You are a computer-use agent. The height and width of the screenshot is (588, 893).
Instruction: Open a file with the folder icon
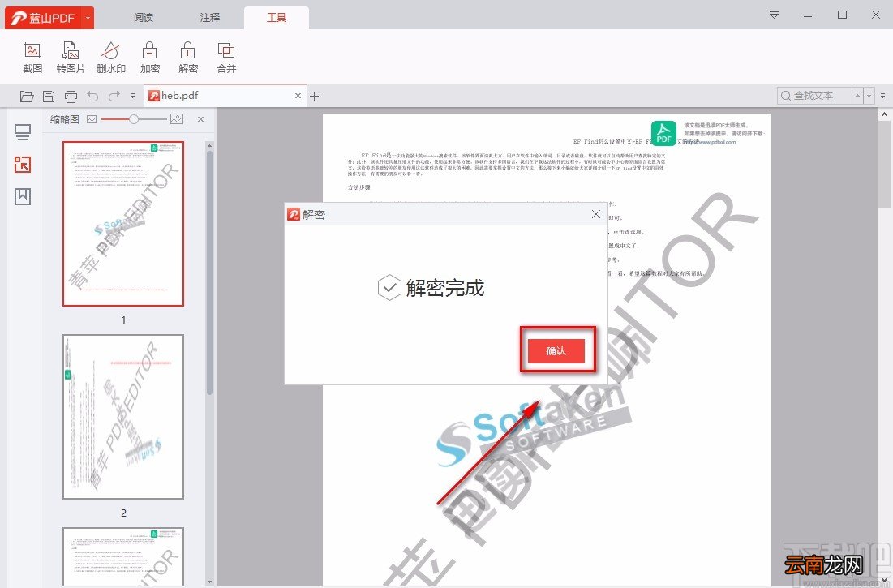pos(26,97)
